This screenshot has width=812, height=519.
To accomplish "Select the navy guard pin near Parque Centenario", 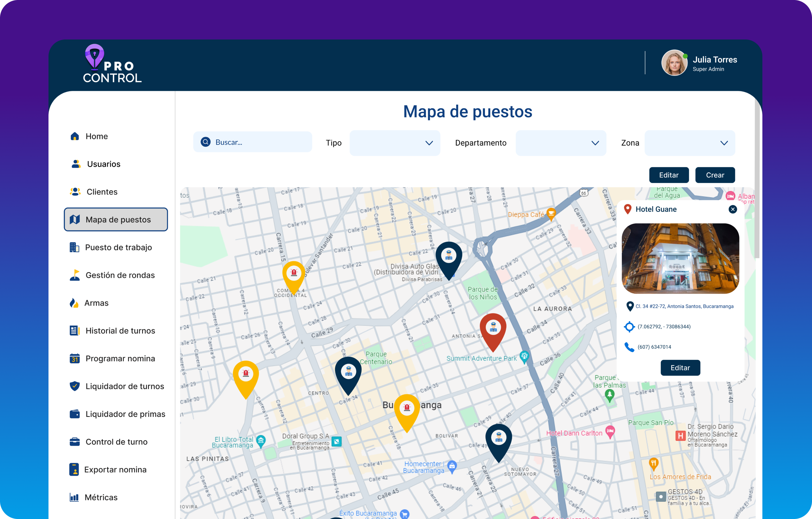I will pyautogui.click(x=348, y=376).
